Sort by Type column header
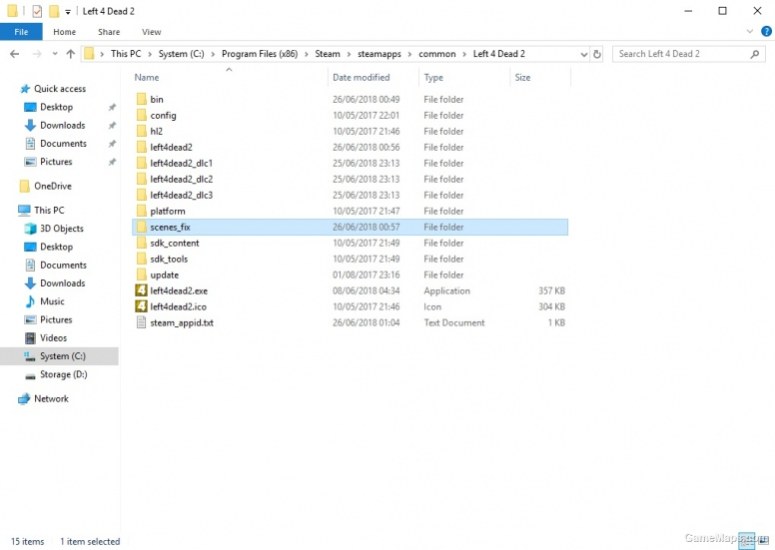This screenshot has height=550, width=775. coord(433,78)
